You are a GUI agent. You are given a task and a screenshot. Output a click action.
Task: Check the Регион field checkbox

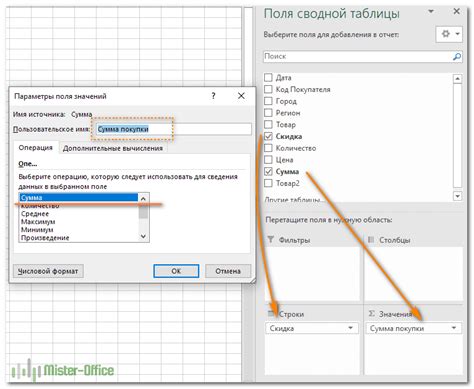pyautogui.click(x=268, y=113)
